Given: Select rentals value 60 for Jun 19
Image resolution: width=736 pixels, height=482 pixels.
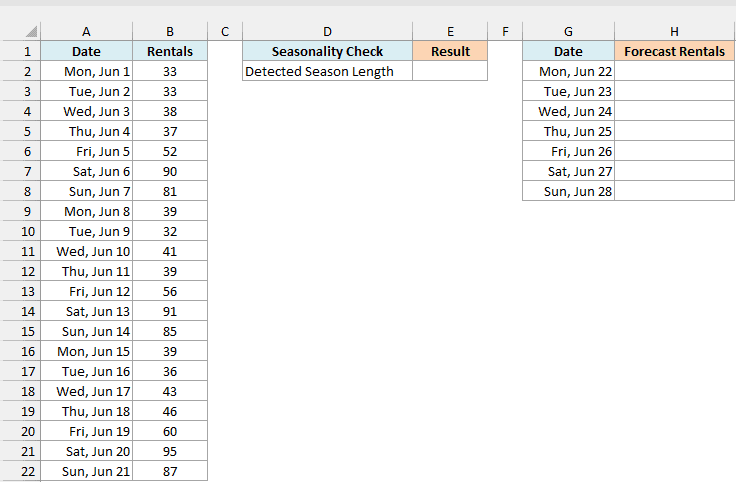Looking at the screenshot, I should (170, 431).
